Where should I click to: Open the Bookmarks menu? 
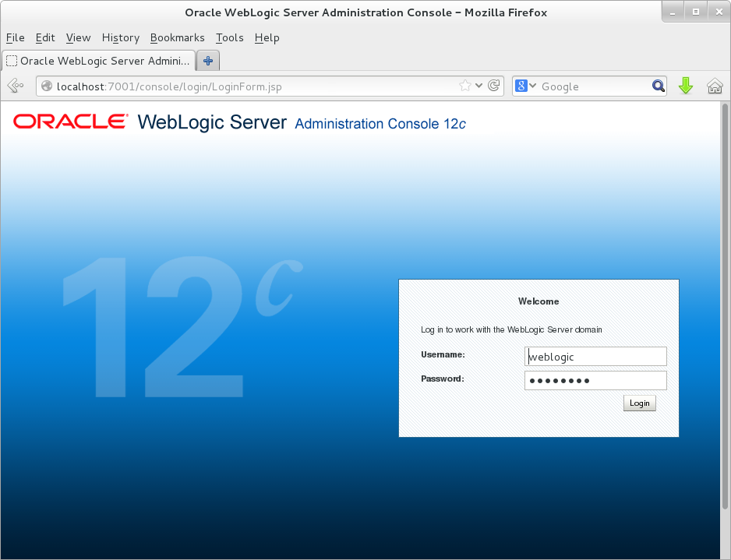[177, 37]
